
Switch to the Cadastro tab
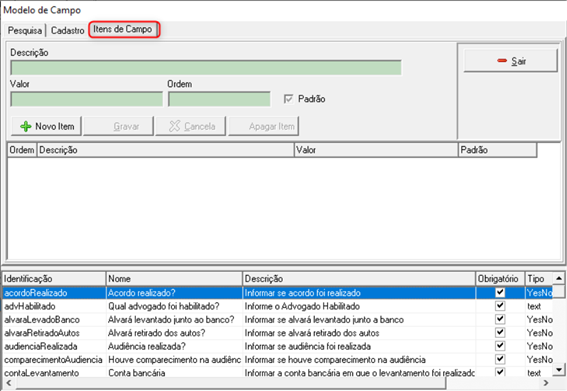coord(67,30)
